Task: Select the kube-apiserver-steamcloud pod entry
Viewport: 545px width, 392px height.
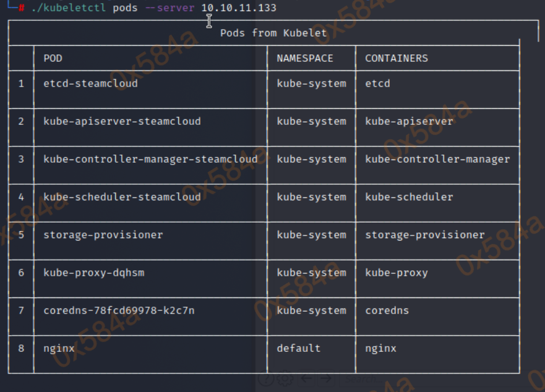Action: point(122,121)
